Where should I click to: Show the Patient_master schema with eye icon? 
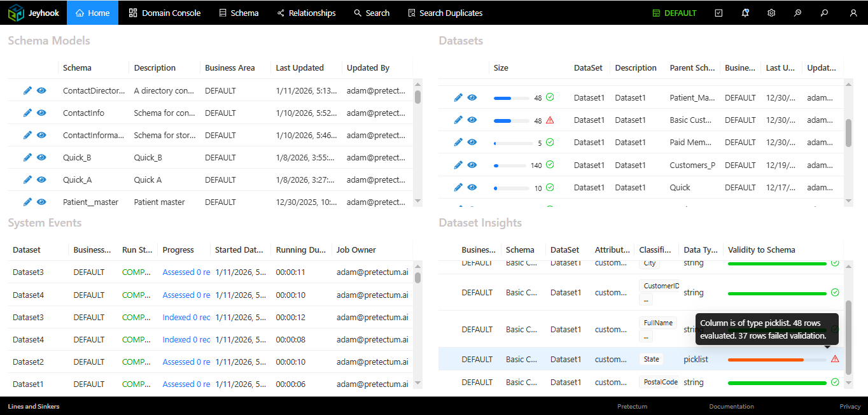pyautogui.click(x=41, y=202)
